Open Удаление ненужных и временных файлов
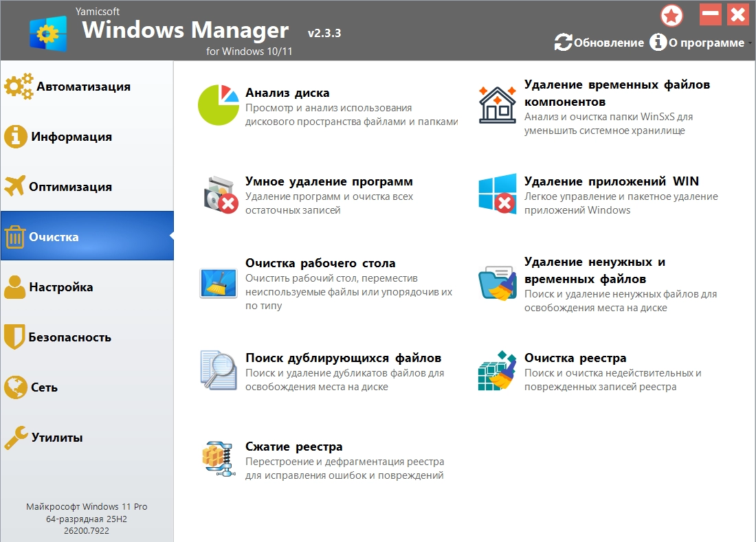 tap(594, 270)
